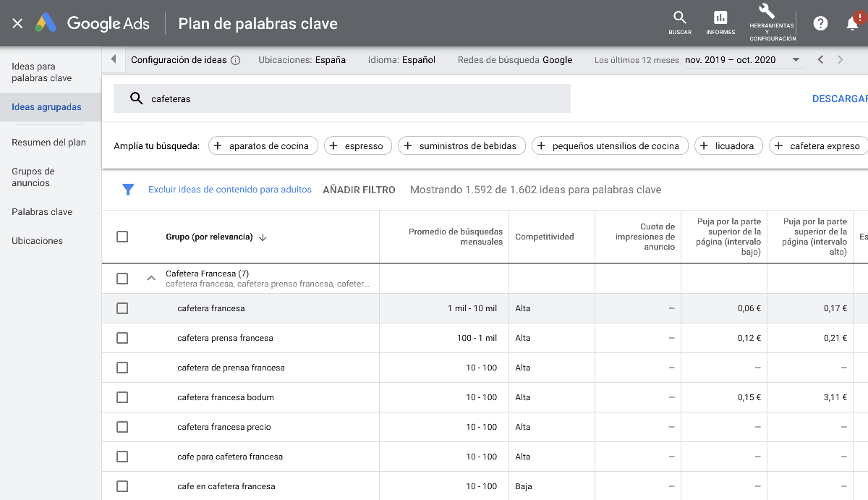Open Ideas agrupadas in the sidebar
The image size is (868, 500).
pos(46,107)
